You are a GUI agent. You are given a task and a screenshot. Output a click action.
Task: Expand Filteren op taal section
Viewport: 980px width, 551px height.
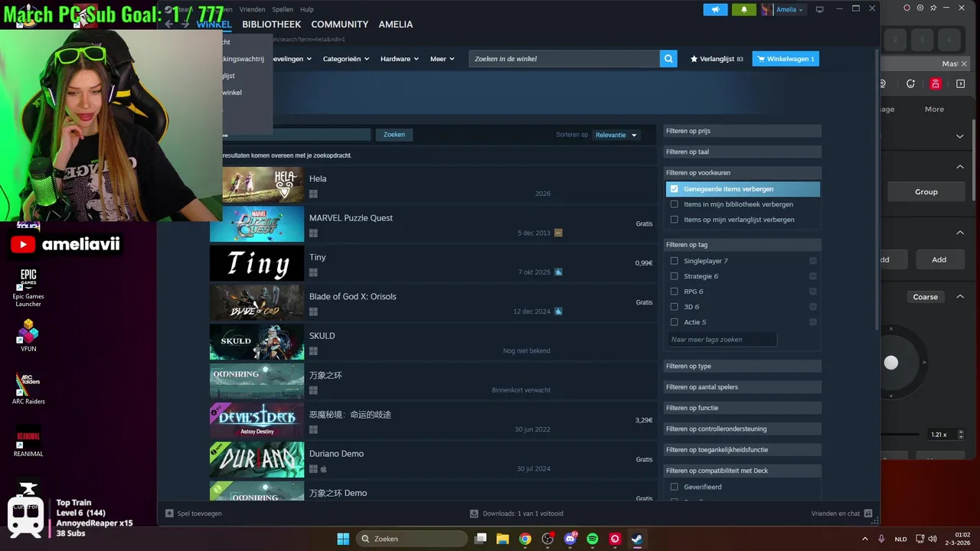pos(743,152)
